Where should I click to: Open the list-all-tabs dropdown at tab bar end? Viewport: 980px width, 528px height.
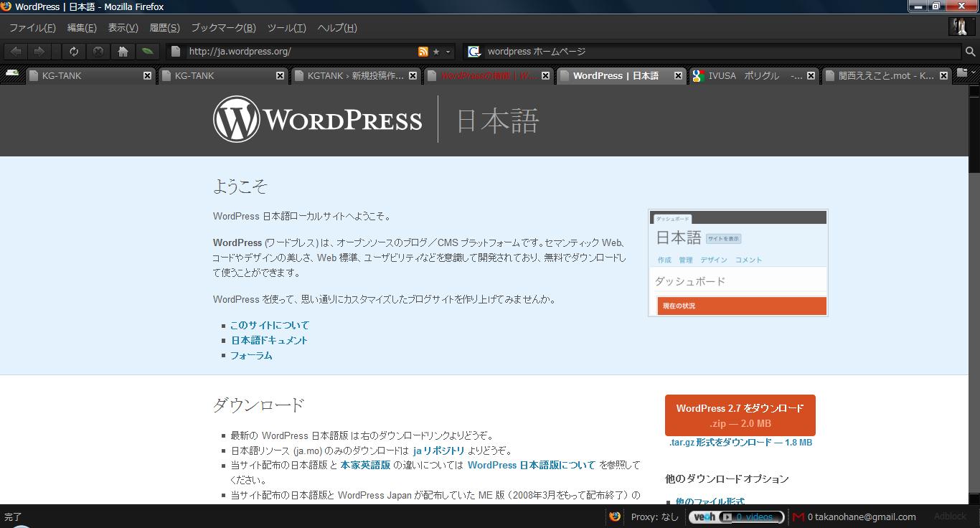pos(974,72)
